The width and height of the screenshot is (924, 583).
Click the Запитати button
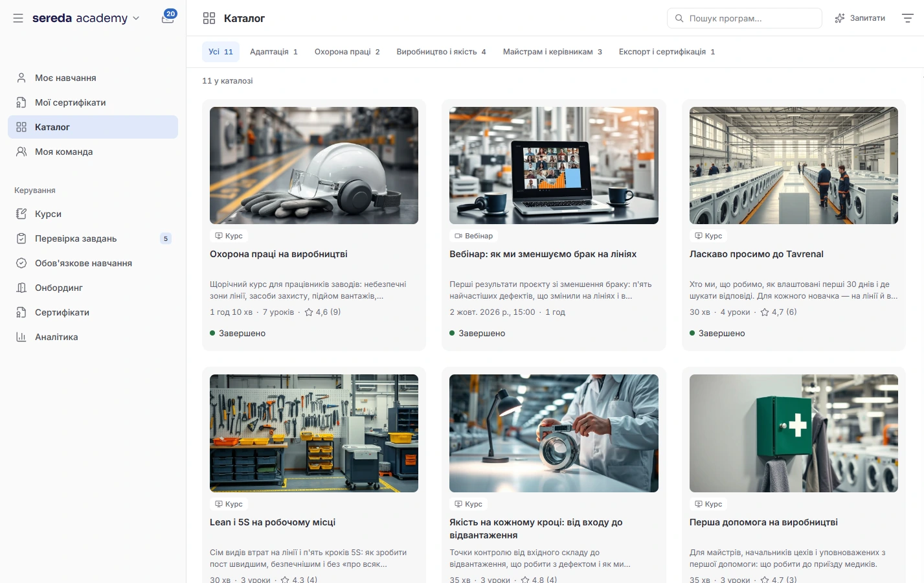tap(860, 18)
